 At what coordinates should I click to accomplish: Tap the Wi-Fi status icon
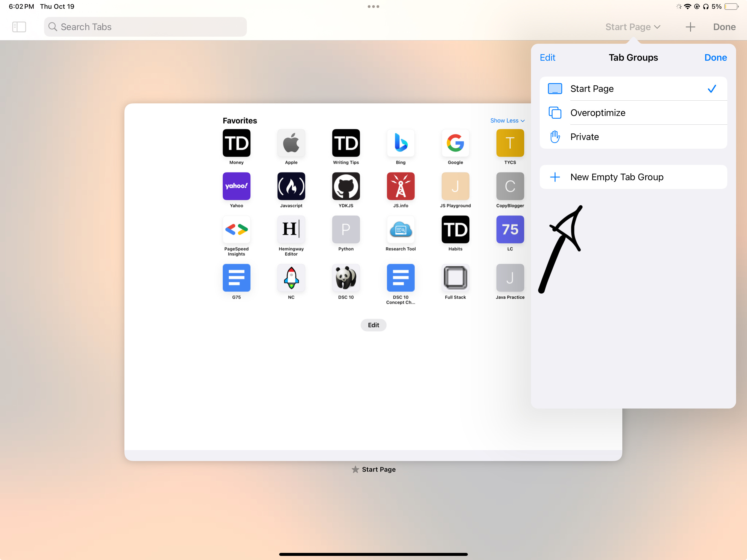pos(687,6)
